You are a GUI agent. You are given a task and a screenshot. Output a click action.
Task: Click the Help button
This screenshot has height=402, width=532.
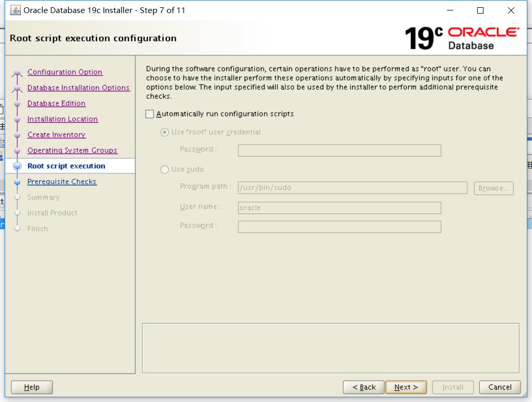(31, 387)
